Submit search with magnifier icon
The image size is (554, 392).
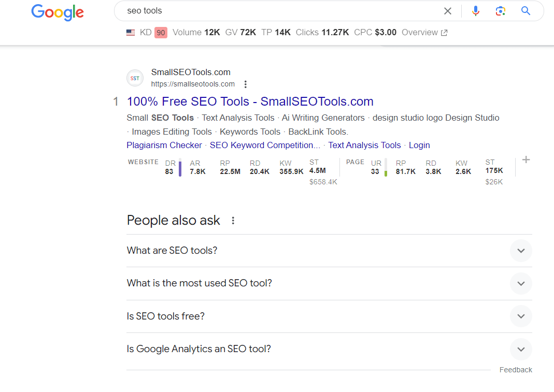coord(525,11)
